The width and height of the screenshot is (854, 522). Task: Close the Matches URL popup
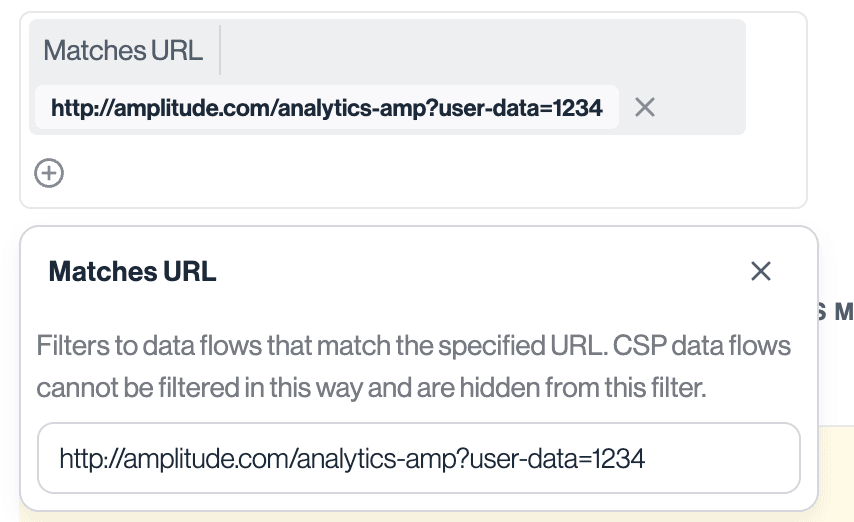coord(761,270)
